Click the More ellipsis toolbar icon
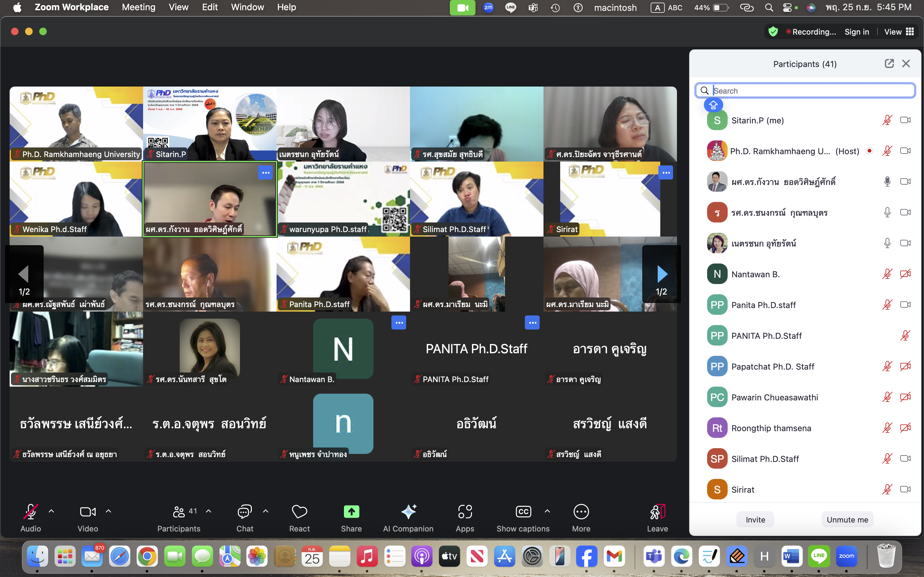Screen dimensions: 924x577 [x=581, y=512]
